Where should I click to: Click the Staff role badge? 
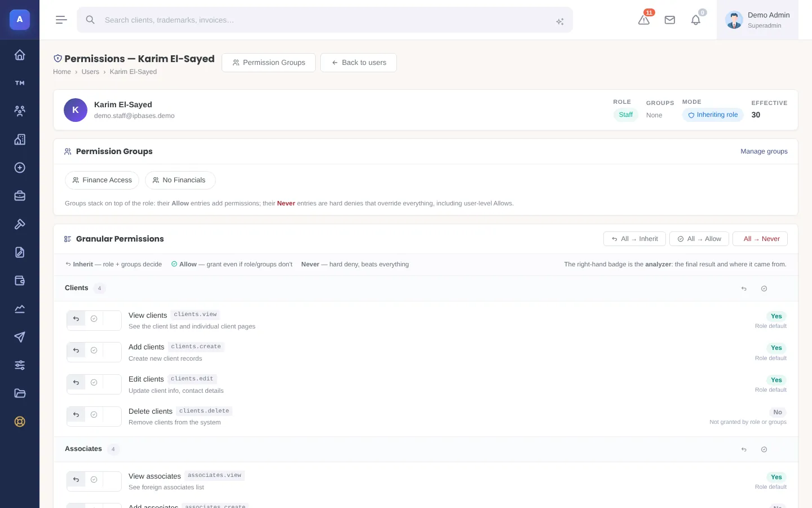(x=625, y=115)
